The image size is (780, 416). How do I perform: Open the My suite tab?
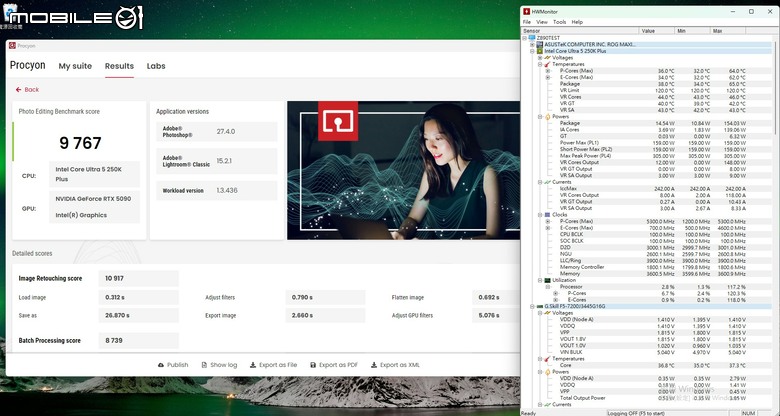[x=75, y=66]
